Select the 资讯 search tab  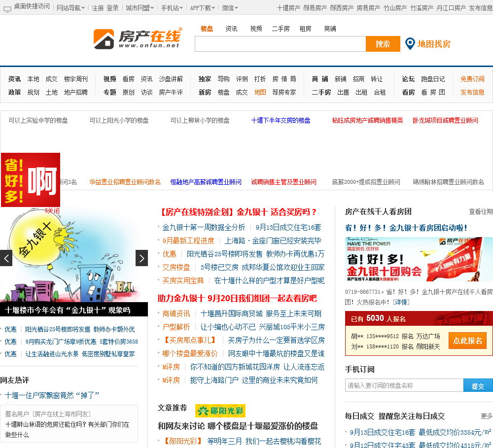point(231,29)
